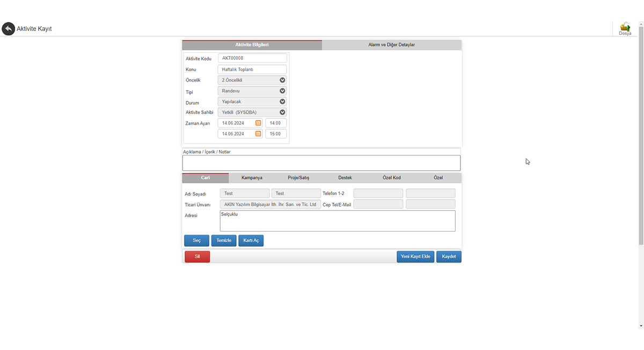Switch to Alarm ve Diğer Detaylar tab
644x350 pixels.
coord(391,45)
